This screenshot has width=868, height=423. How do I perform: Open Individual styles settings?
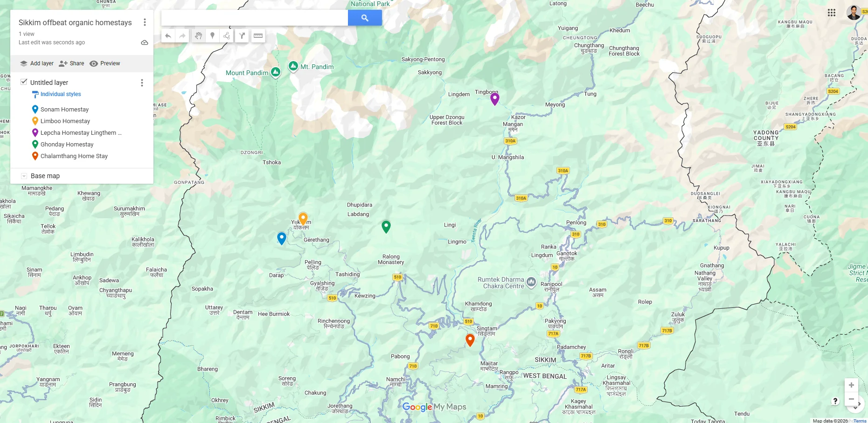61,94
